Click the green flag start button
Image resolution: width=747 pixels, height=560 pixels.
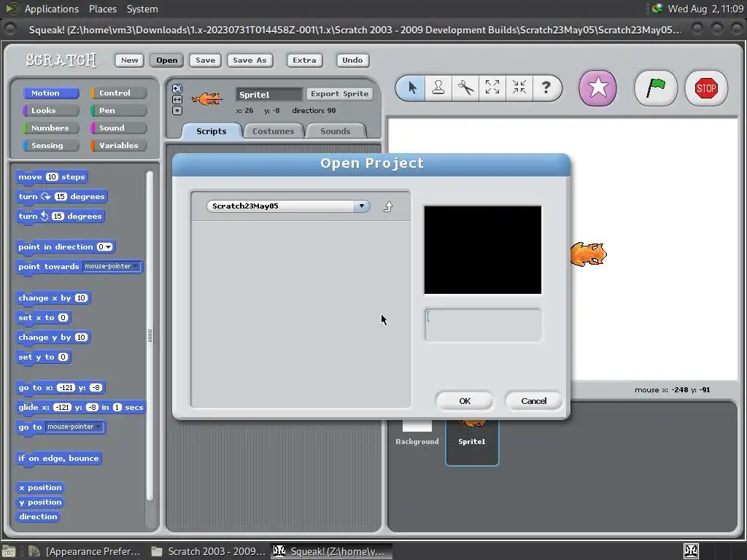click(x=656, y=88)
